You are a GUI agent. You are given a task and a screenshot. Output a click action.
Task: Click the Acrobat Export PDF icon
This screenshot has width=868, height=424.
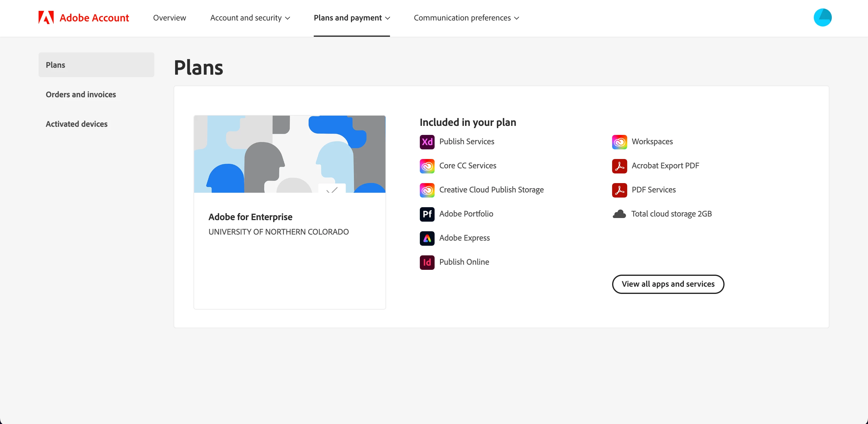pos(619,166)
